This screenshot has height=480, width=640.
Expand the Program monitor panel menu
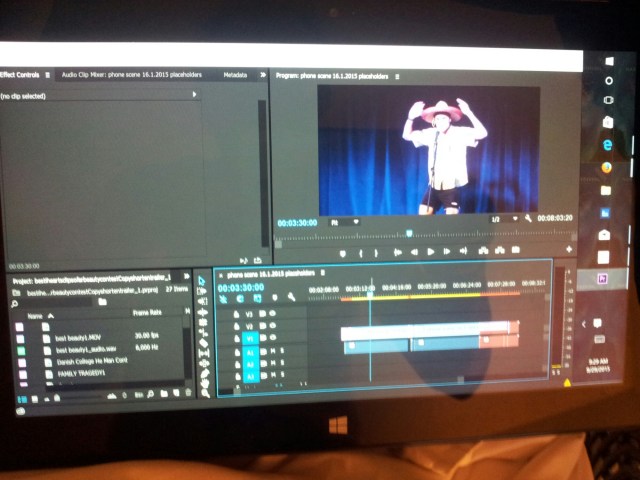coord(397,75)
